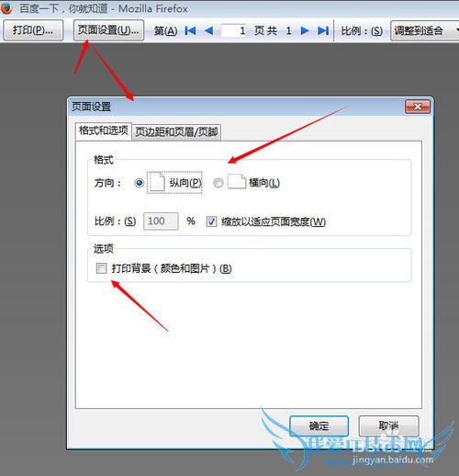The height and width of the screenshot is (476, 459).
Task: Click the portrait page icon
Action: pyautogui.click(x=157, y=183)
